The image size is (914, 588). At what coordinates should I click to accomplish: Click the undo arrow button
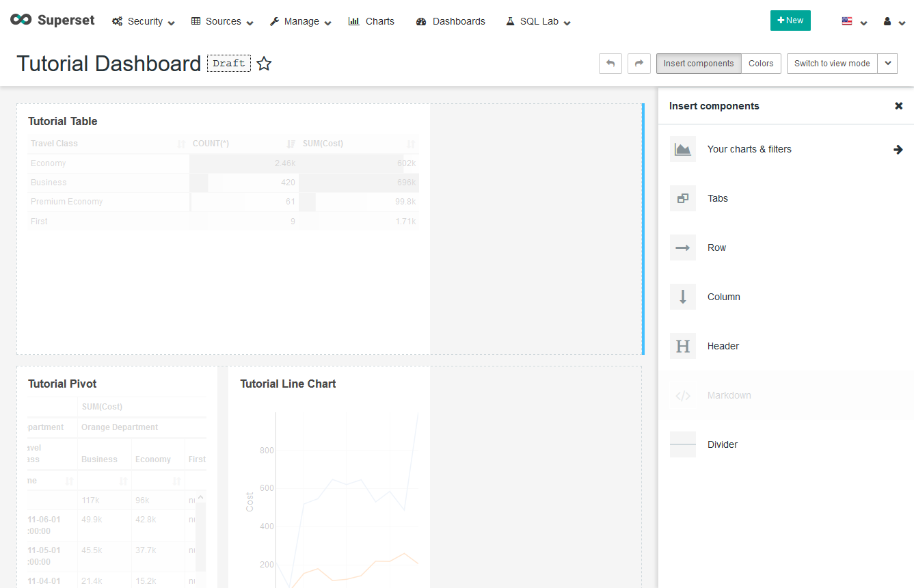[610, 64]
